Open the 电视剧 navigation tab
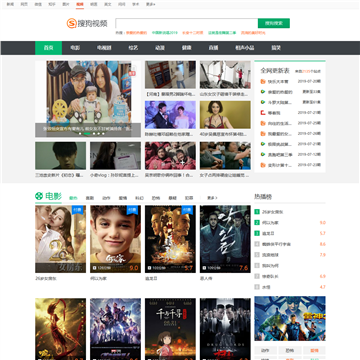 (x=104, y=48)
